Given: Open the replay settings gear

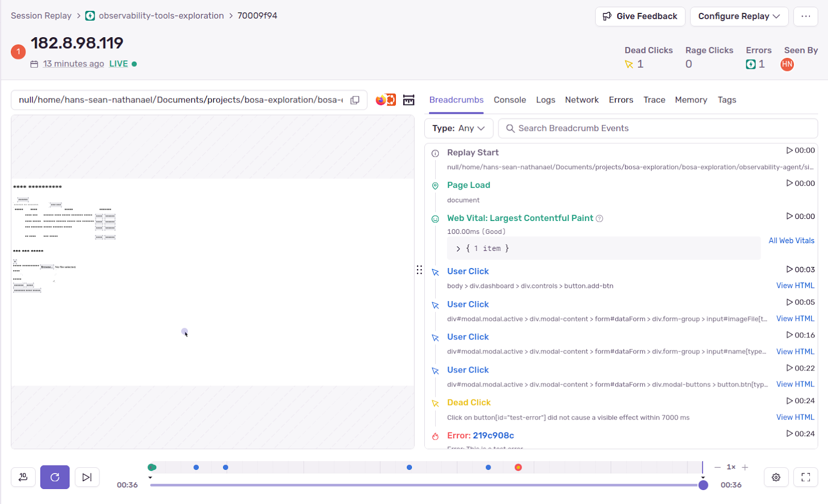Looking at the screenshot, I should 776,477.
